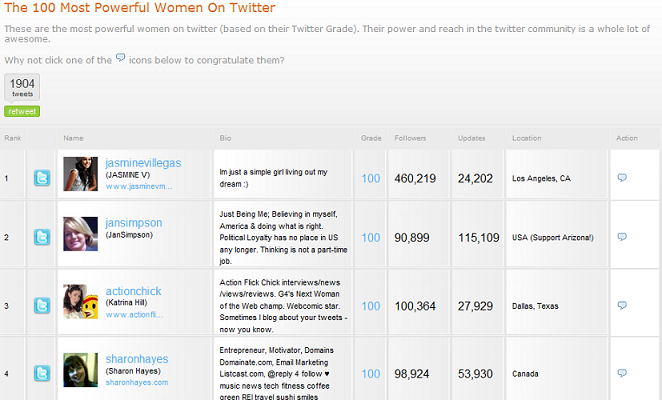
Task: Visit sharonhayes.com website link
Action: coord(137,382)
